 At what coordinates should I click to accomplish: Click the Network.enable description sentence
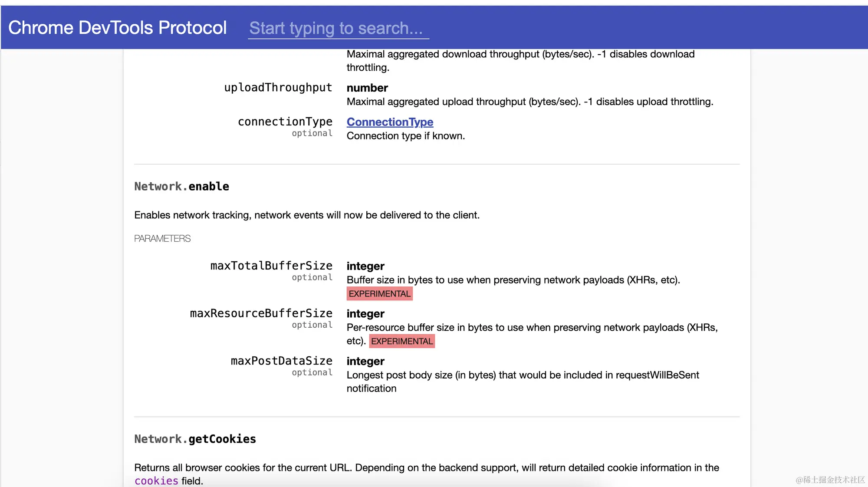pos(306,215)
